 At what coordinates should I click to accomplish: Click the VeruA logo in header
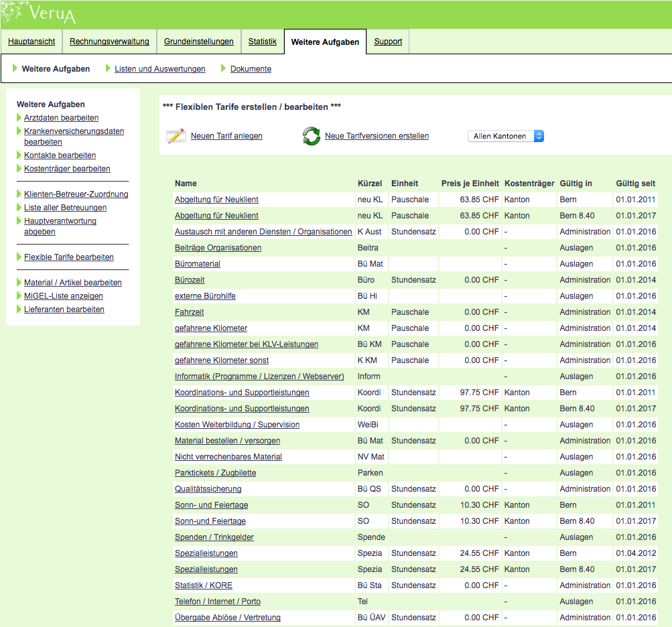click(x=40, y=12)
